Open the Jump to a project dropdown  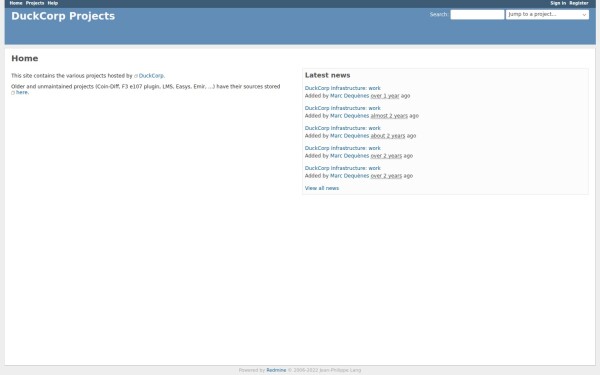(x=547, y=15)
